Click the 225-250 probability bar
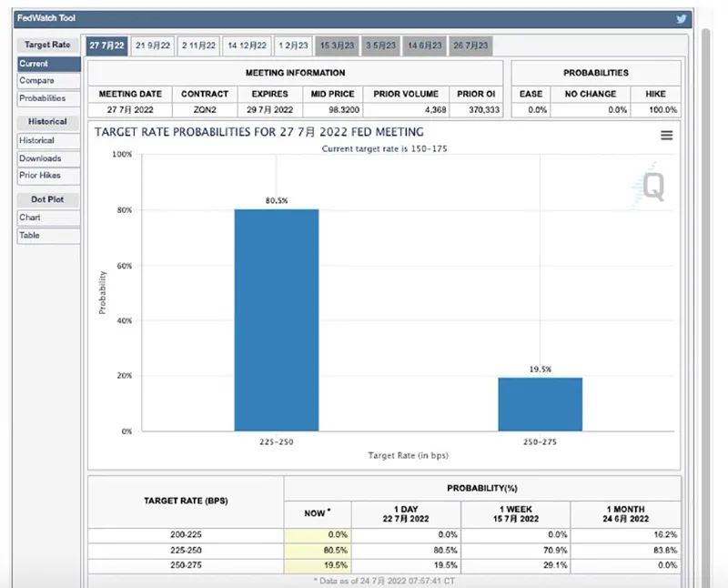Screen dimensions: 728x588 point(277,320)
